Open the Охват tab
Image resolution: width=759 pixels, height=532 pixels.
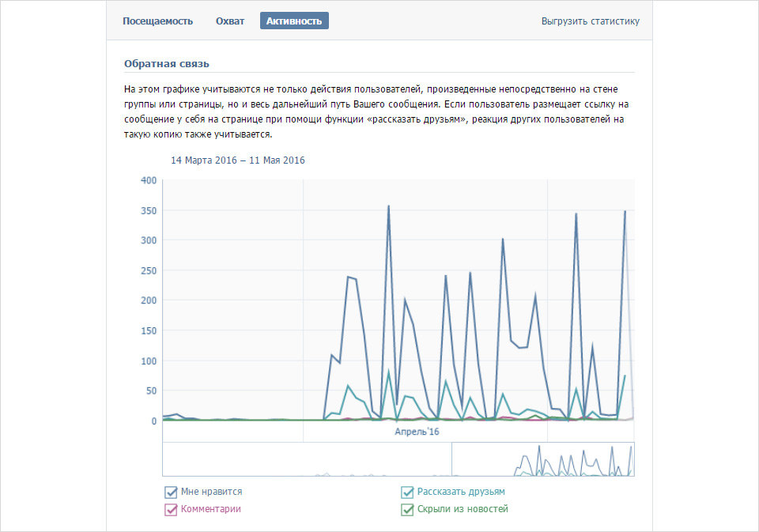pos(230,21)
